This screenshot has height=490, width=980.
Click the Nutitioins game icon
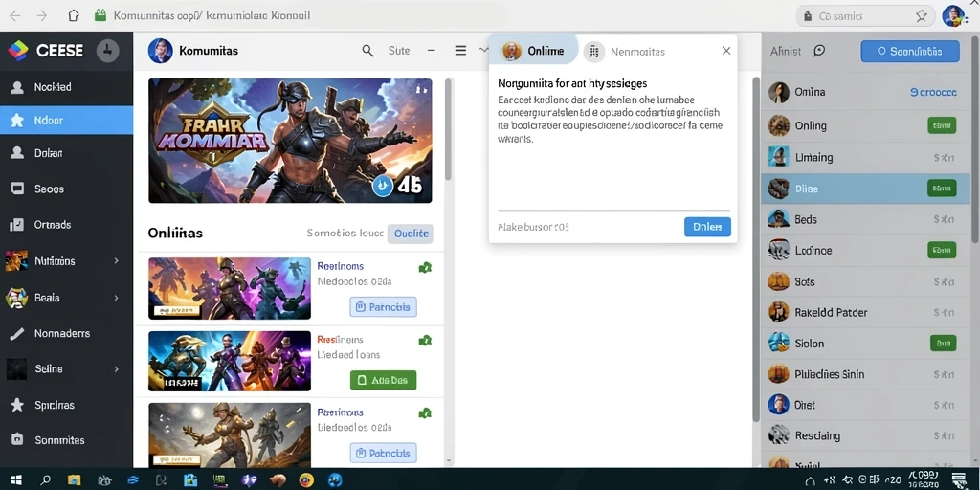[16, 260]
